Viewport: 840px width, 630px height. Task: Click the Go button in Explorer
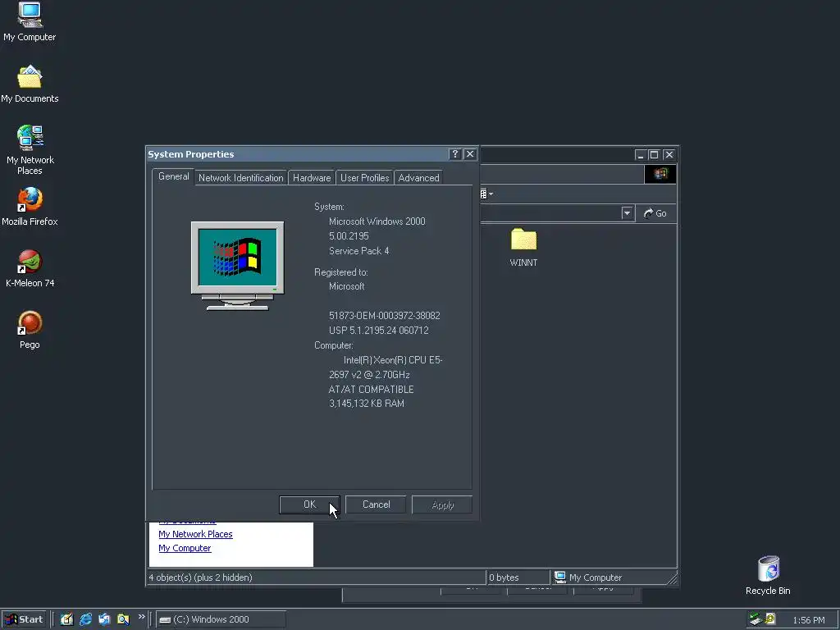[x=655, y=213]
